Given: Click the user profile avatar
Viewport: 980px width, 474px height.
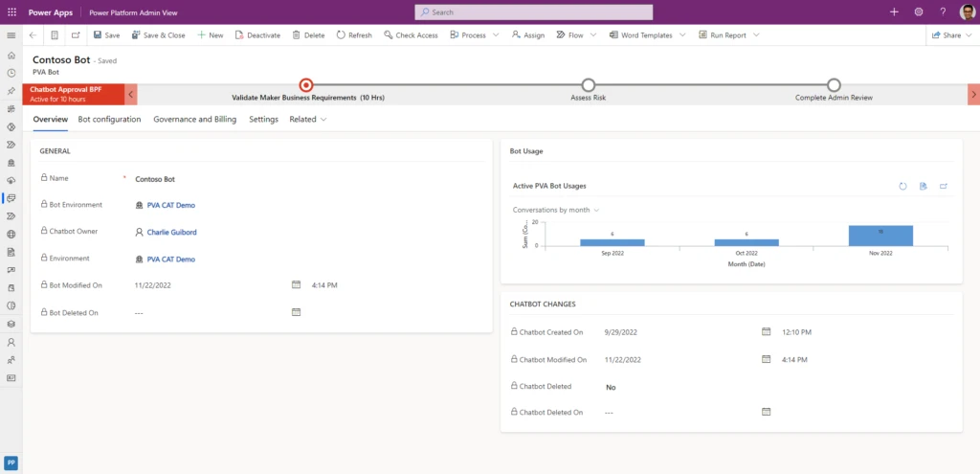Looking at the screenshot, I should [967, 11].
